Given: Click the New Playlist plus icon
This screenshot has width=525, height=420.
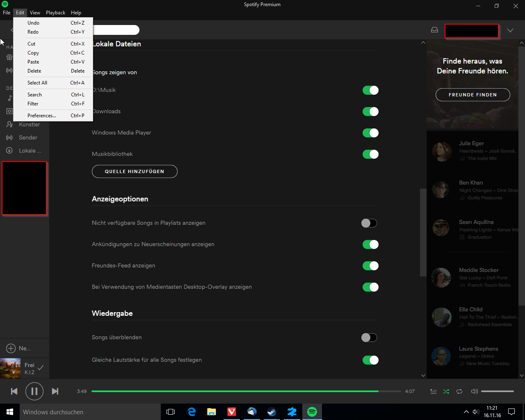Looking at the screenshot, I should pos(11,348).
